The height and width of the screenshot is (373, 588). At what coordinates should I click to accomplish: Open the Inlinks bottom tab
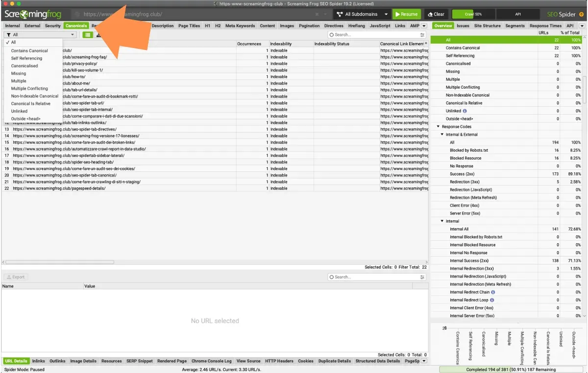coord(38,361)
